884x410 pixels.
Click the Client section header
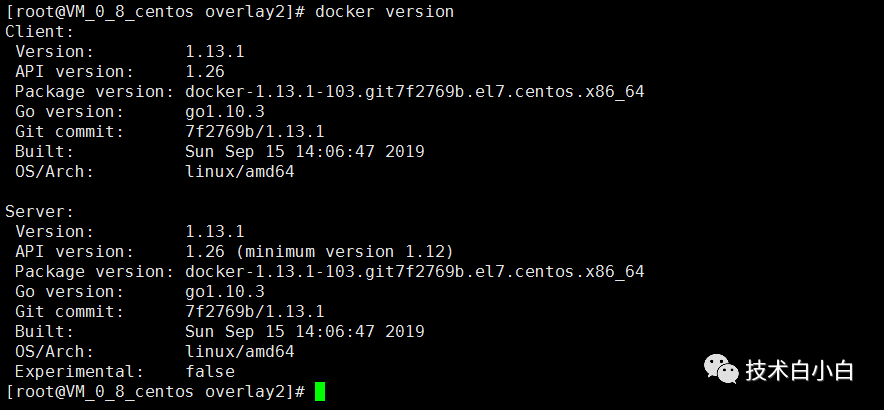pos(39,32)
